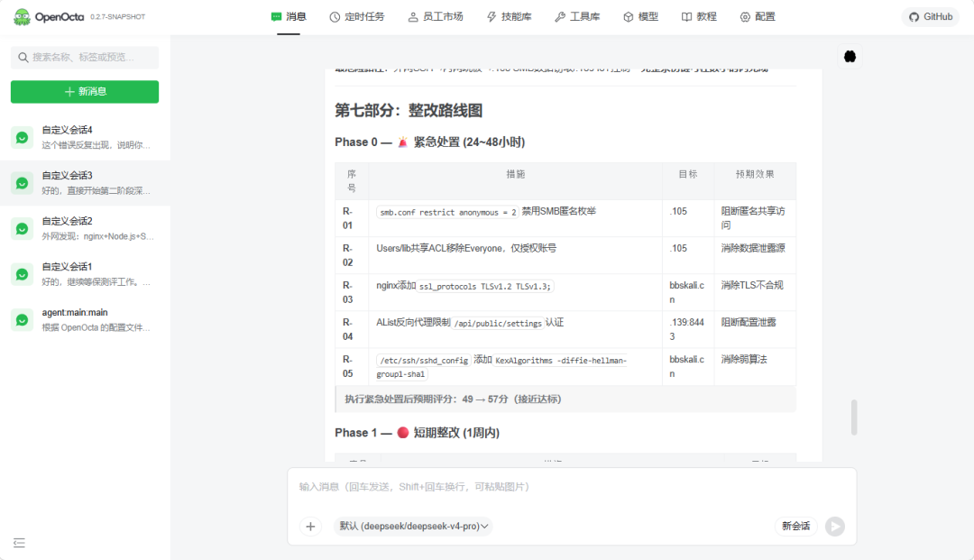Screen dimensions: 974x560
Task: Click Phase 1 短期整改 heading
Action: (x=417, y=433)
